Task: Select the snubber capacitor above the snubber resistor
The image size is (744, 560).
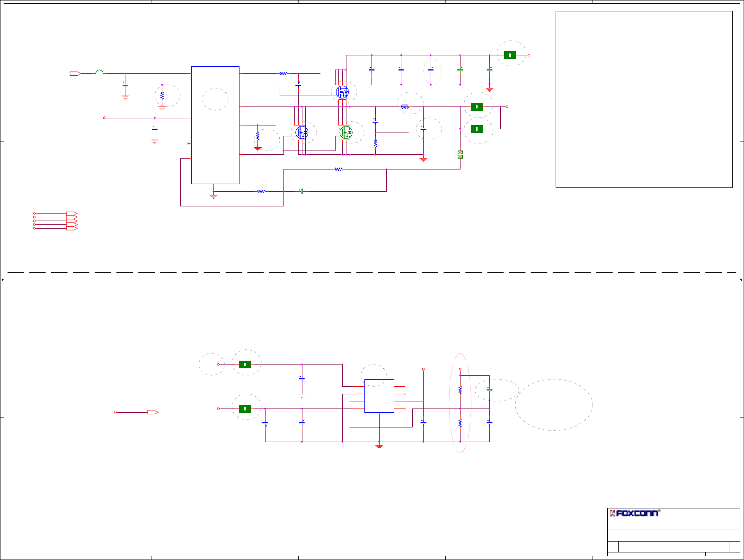Action: [375, 121]
